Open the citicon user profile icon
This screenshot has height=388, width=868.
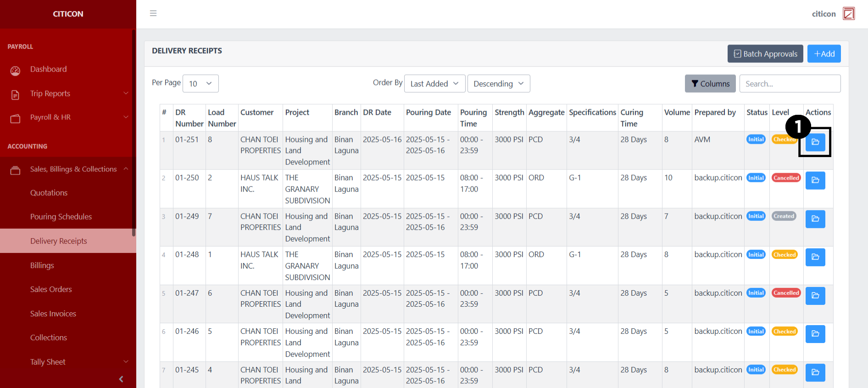click(x=849, y=14)
